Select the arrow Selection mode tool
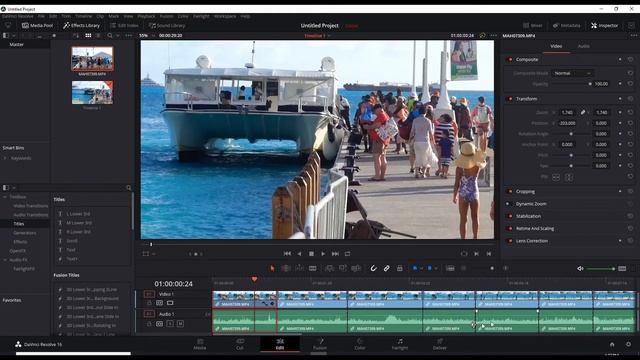 click(x=272, y=268)
